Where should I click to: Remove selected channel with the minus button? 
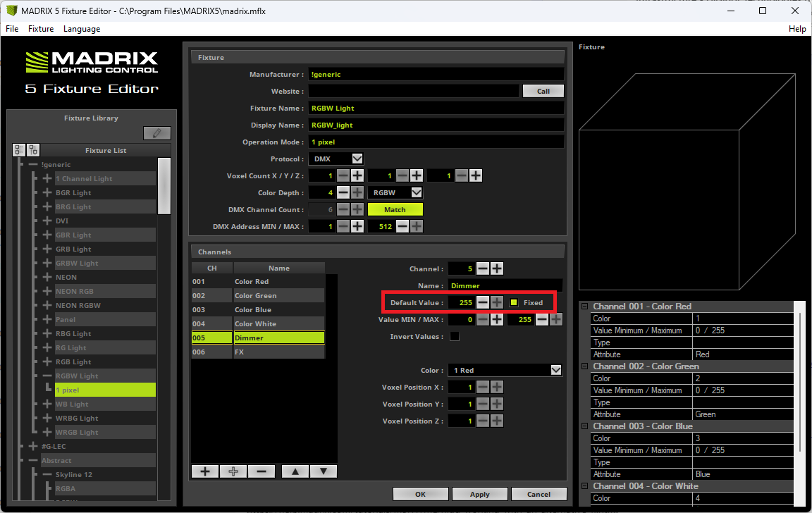[x=262, y=471]
